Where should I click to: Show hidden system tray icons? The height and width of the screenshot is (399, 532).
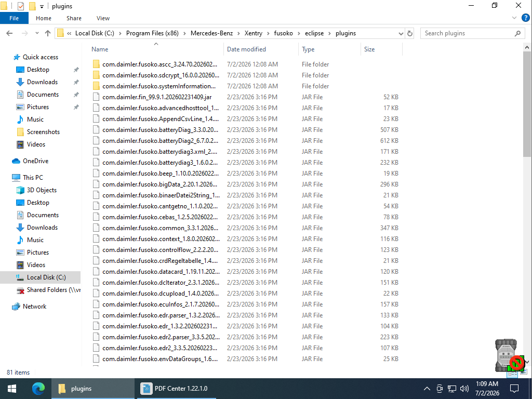(x=427, y=389)
